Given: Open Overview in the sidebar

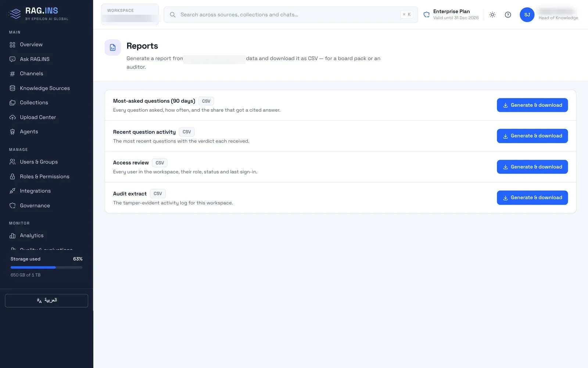Looking at the screenshot, I should [46, 45].
